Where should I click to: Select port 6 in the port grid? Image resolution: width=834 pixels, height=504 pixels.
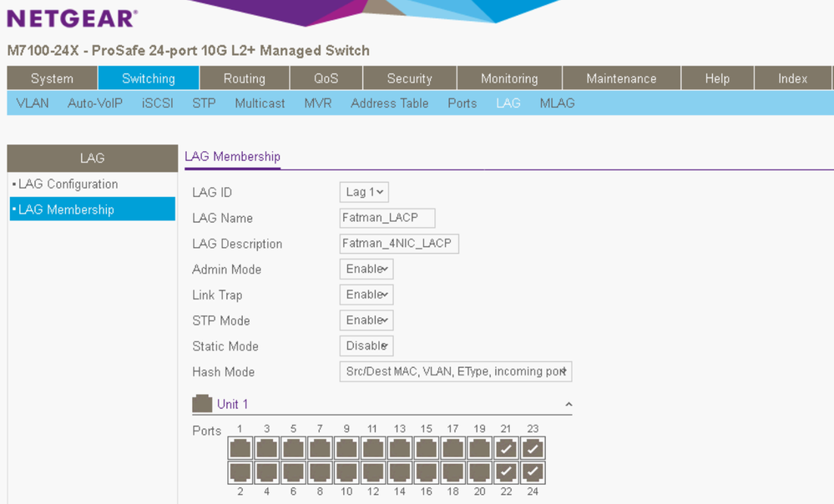[x=293, y=472]
